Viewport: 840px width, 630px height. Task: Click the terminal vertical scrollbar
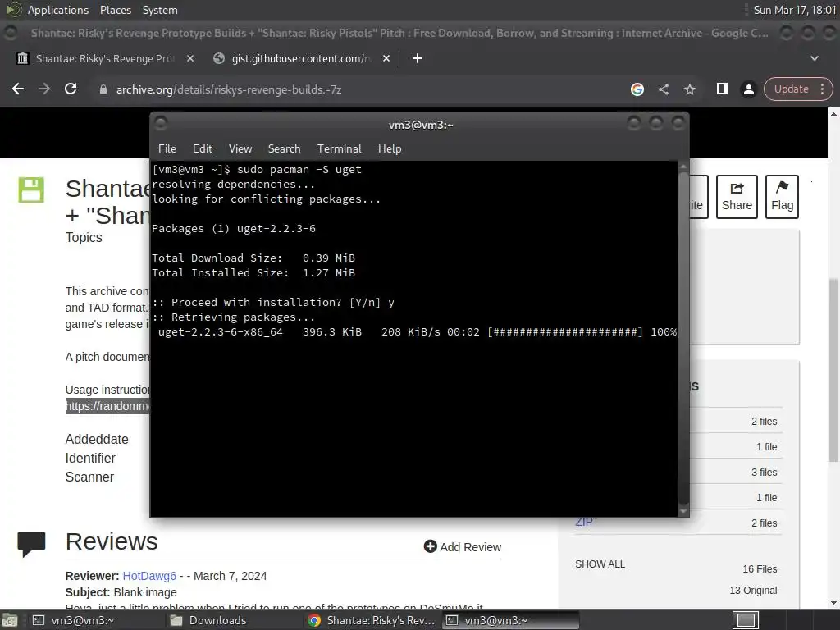(683, 339)
